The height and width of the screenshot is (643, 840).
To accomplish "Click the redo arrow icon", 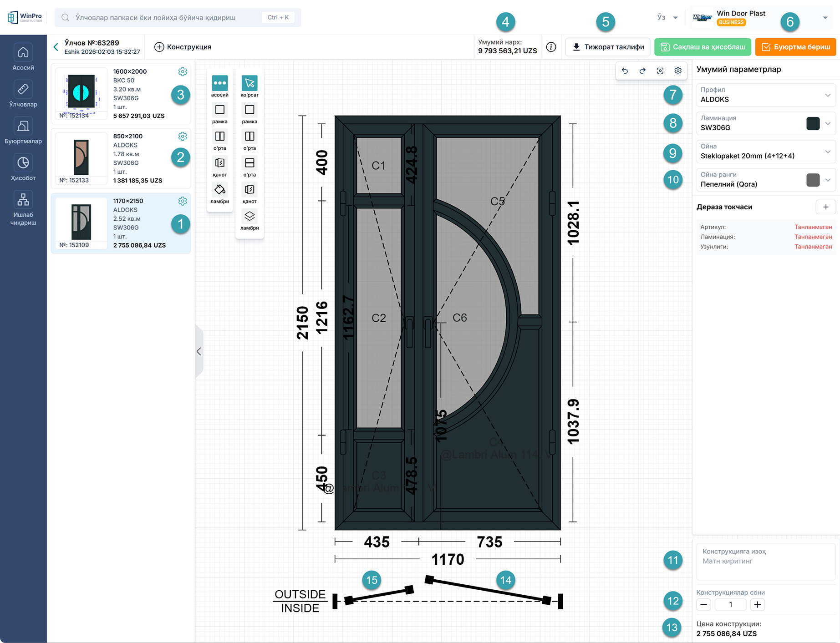I will pos(642,71).
